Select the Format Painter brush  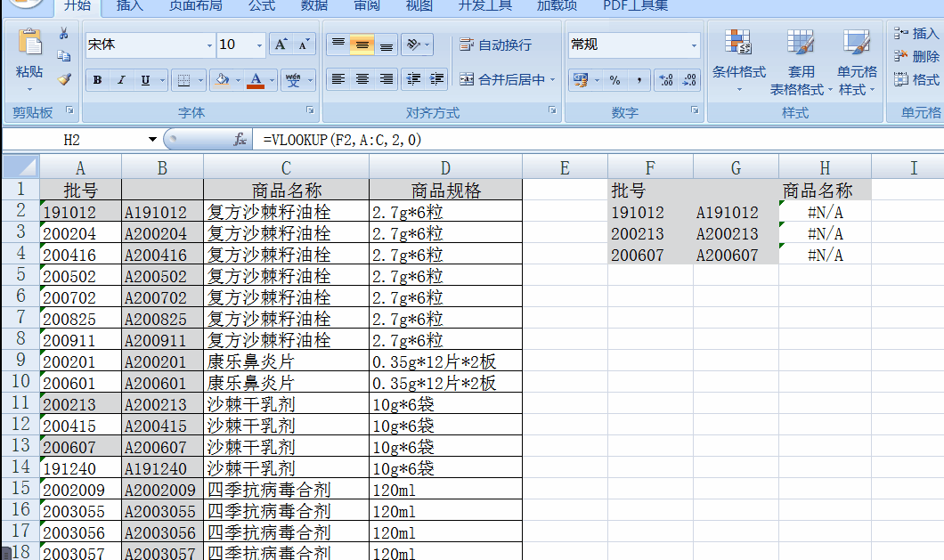point(64,79)
